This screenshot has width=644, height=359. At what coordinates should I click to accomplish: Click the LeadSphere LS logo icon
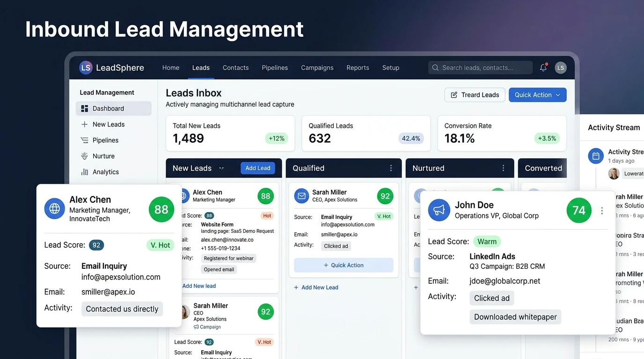[86, 68]
